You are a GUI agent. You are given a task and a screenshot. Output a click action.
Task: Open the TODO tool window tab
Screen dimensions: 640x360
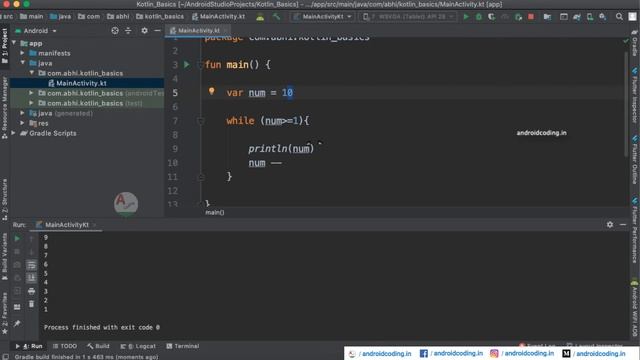click(x=64, y=346)
